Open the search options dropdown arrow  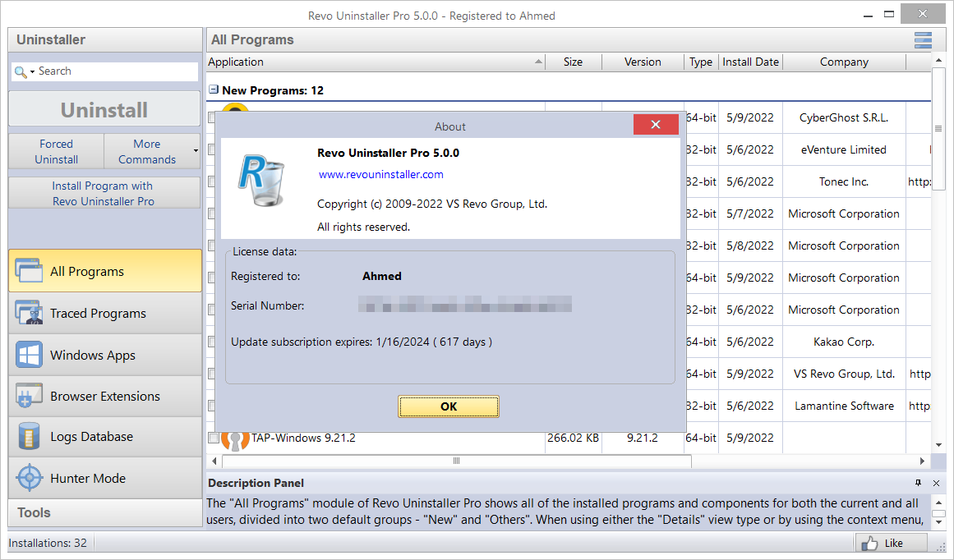click(32, 71)
